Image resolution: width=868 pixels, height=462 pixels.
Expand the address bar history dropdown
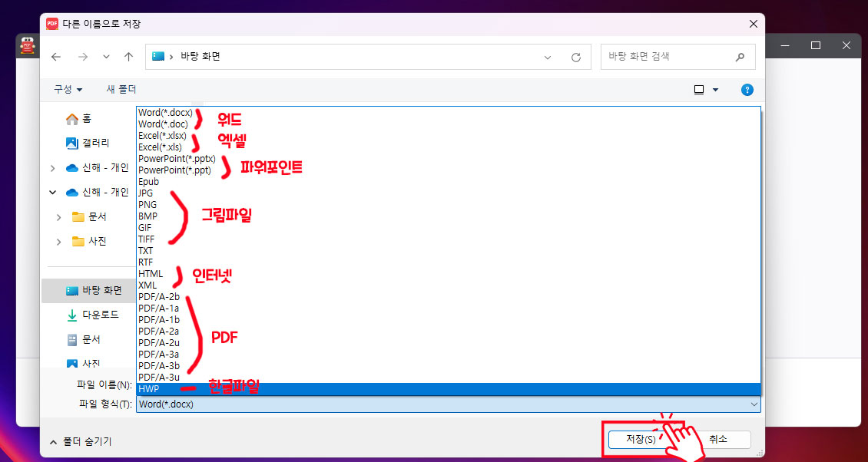[x=548, y=57]
